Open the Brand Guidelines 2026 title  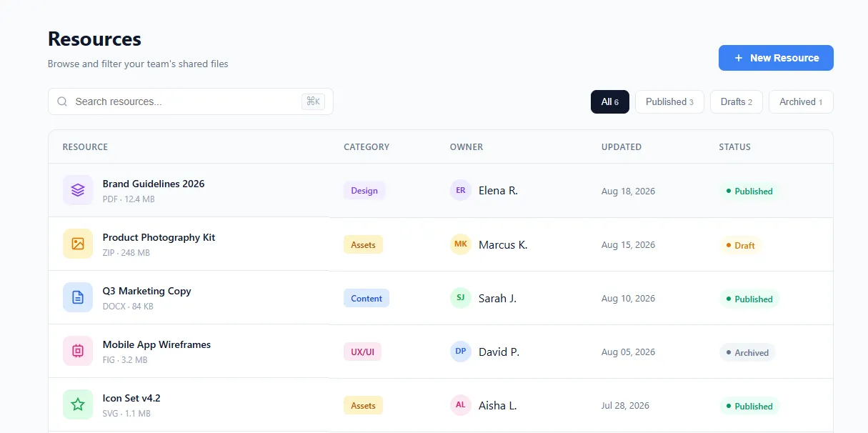154,184
